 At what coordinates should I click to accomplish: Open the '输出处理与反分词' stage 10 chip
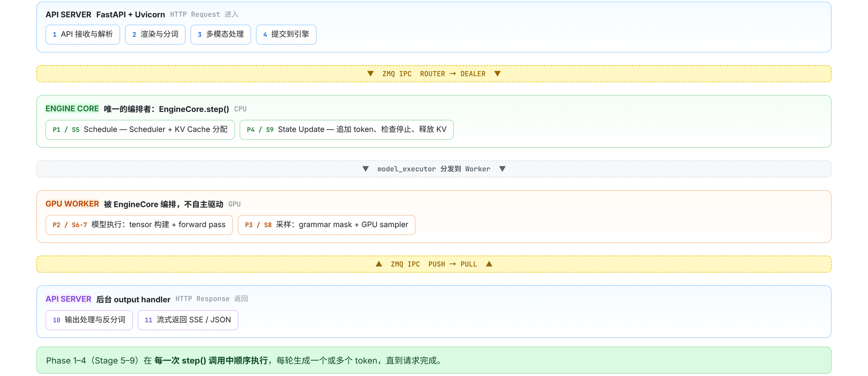click(89, 320)
